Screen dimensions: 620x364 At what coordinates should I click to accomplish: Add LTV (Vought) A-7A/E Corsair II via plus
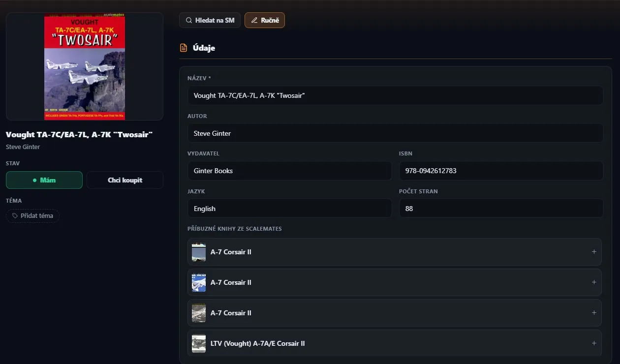click(x=594, y=343)
